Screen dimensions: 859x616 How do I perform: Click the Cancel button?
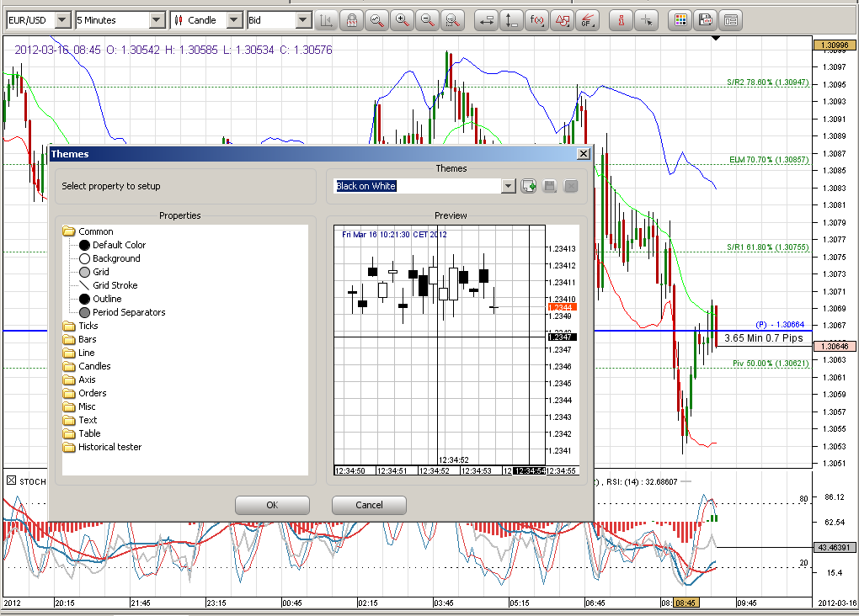369,505
